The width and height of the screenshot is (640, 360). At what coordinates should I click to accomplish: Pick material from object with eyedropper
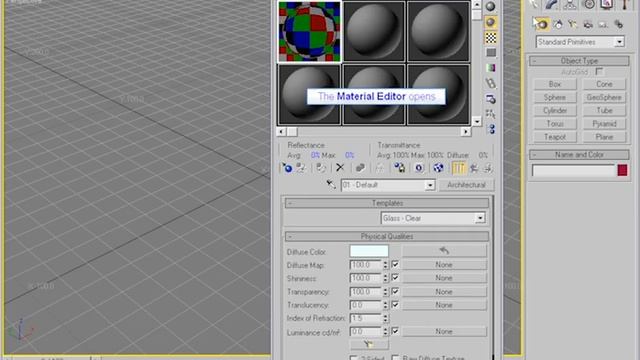pos(331,184)
